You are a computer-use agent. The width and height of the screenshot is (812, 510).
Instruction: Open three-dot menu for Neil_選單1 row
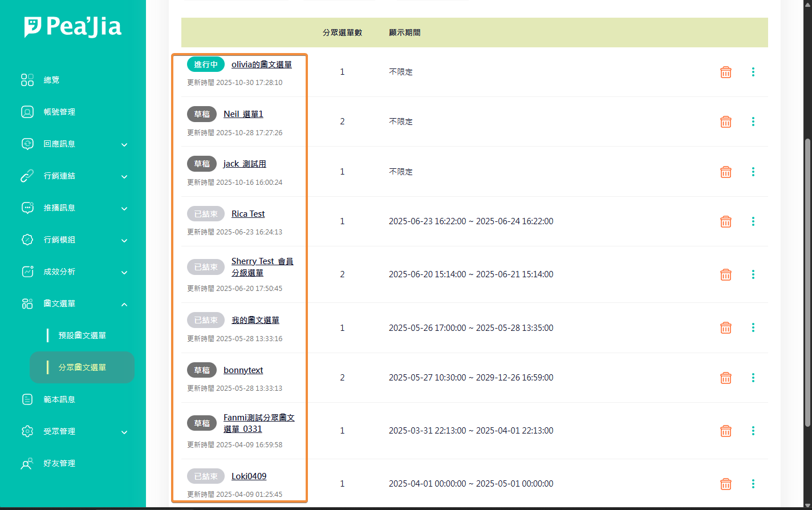pos(753,122)
